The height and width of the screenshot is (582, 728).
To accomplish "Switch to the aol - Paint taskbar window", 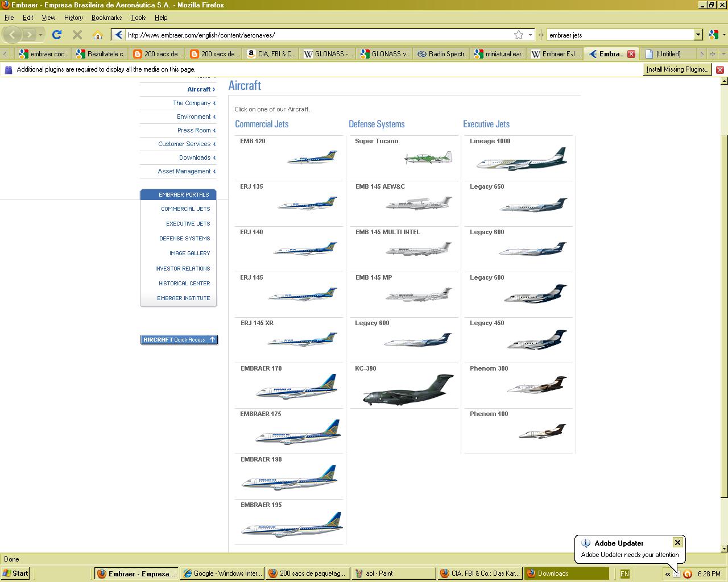I will pyautogui.click(x=392, y=573).
